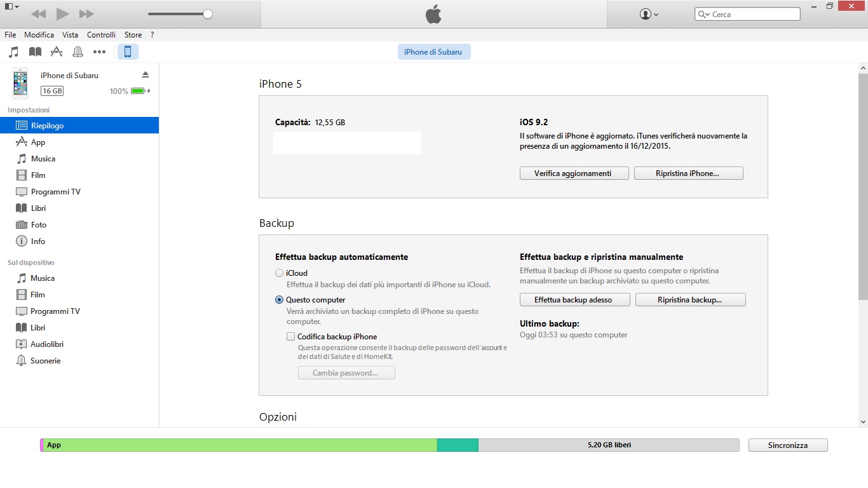Click the 16 GB capacity badge
The height and width of the screenshot is (488, 868).
[52, 91]
